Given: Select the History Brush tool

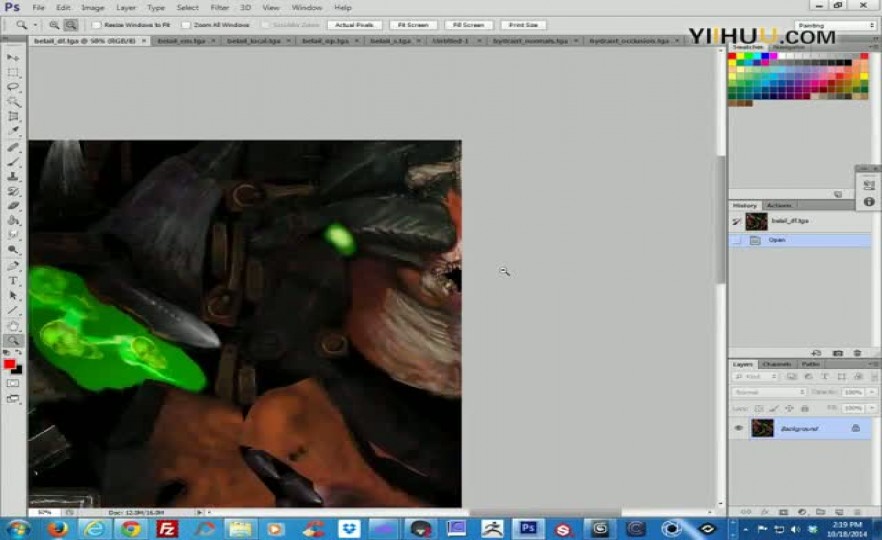Looking at the screenshot, I should 13,191.
